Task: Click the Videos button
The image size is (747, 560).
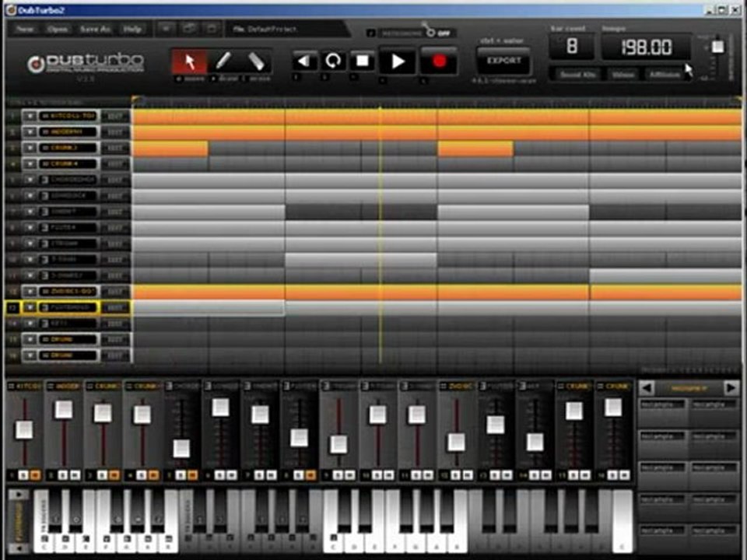Action: click(622, 75)
